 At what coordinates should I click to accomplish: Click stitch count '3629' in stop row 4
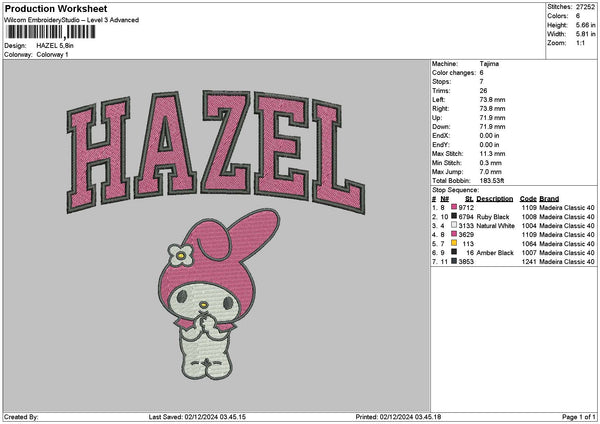pyautogui.click(x=466, y=235)
